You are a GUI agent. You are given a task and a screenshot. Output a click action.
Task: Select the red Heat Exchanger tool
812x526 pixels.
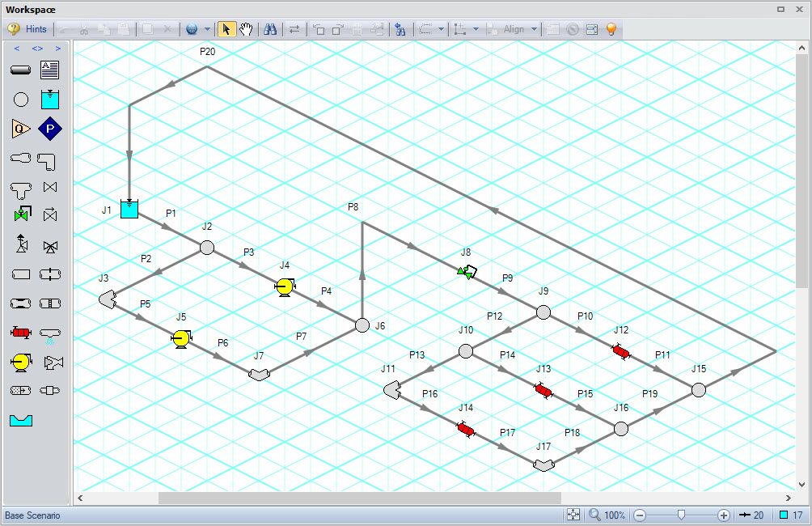tap(19, 332)
